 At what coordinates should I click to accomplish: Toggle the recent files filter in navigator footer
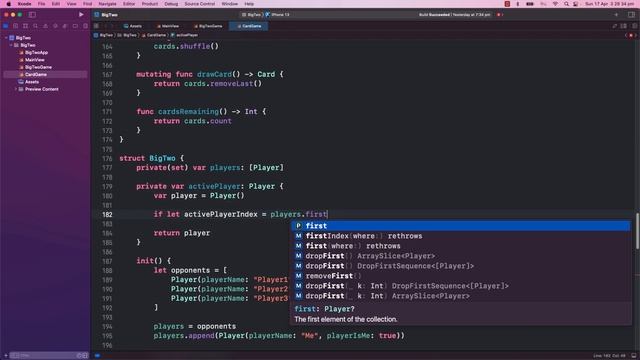point(80,356)
